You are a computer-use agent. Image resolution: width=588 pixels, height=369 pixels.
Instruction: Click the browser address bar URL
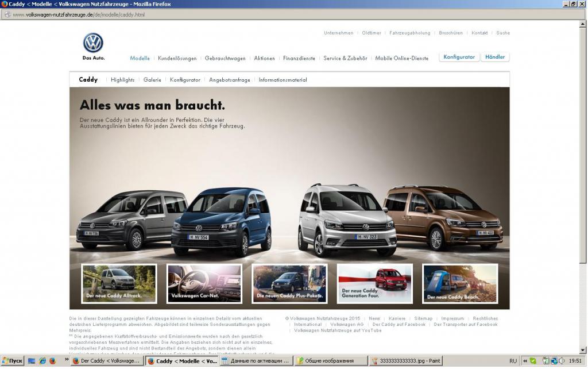79,14
